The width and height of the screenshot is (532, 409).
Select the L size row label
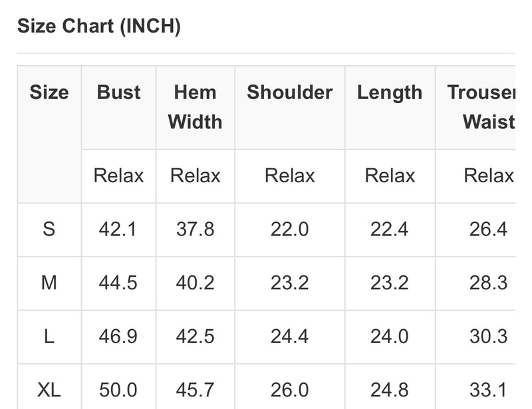[x=49, y=337]
